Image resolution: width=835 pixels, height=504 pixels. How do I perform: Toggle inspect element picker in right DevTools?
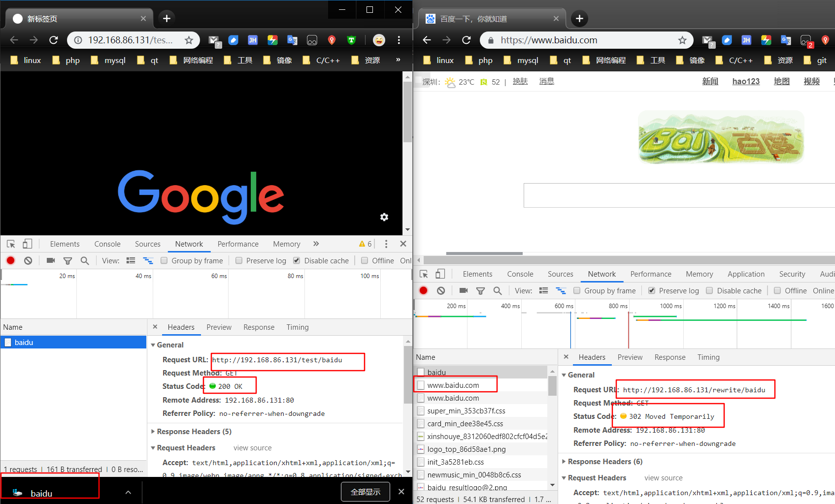(424, 274)
